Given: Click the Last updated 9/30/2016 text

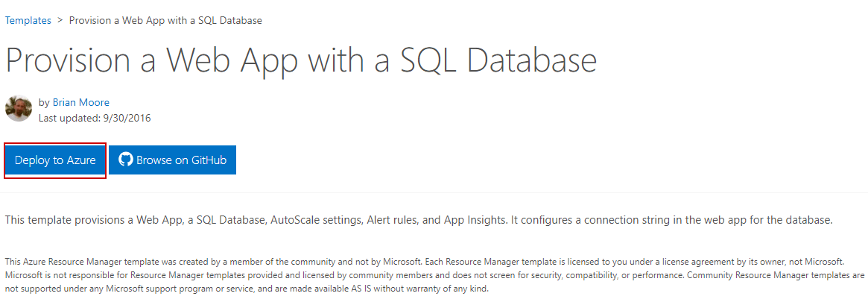Looking at the screenshot, I should click(x=95, y=118).
